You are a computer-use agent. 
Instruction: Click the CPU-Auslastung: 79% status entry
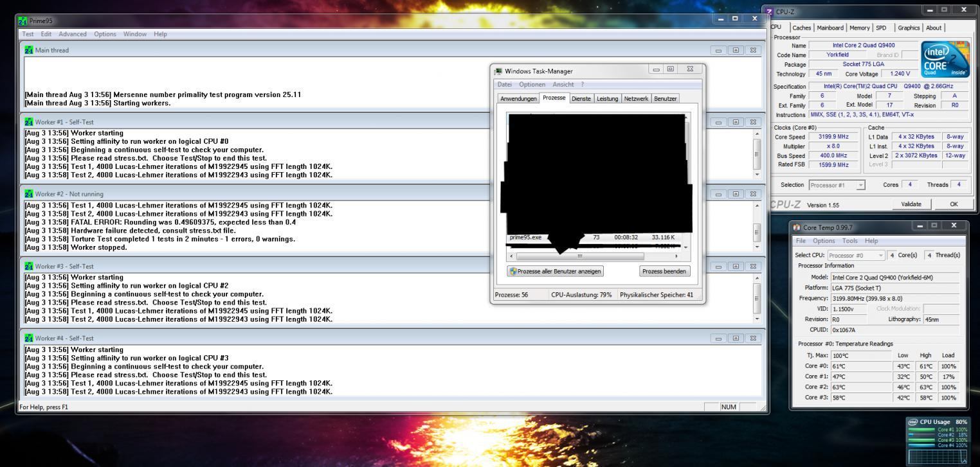click(581, 295)
